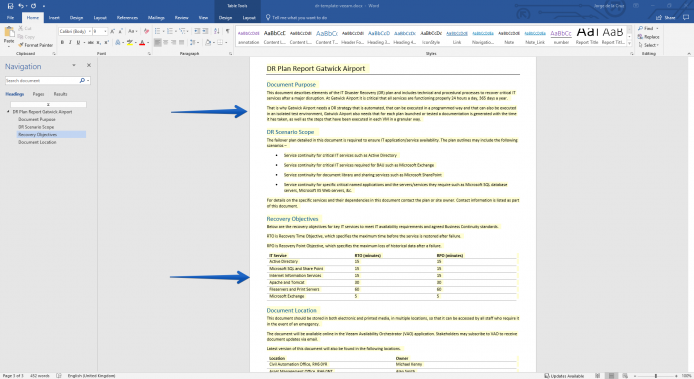Open the Replace dialog

[x=648, y=37]
